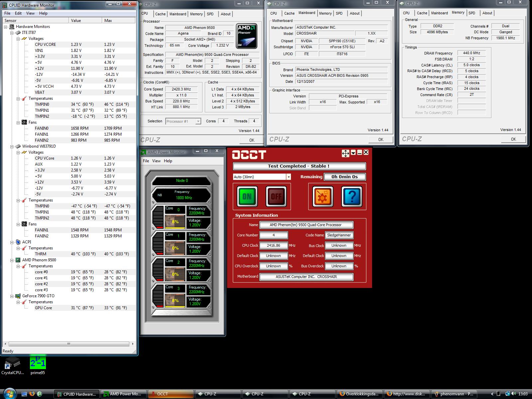Click the OCCT down-arrow title icon

(353, 152)
